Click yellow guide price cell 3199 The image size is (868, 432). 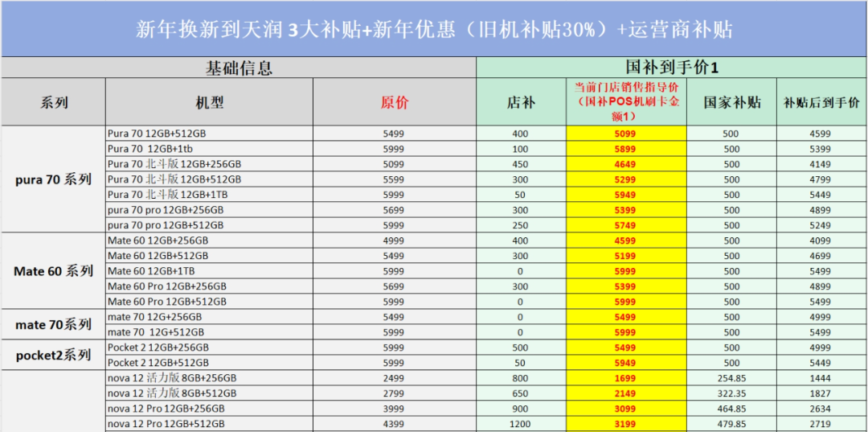tap(626, 424)
